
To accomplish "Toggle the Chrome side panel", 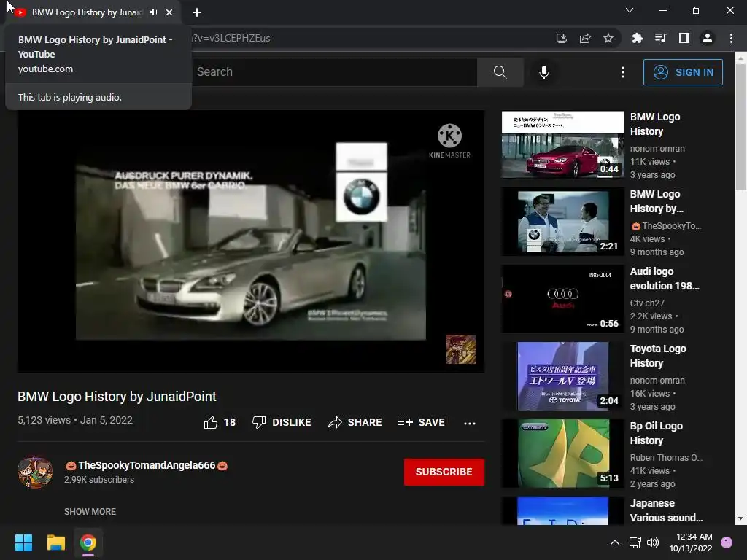I will pos(684,38).
